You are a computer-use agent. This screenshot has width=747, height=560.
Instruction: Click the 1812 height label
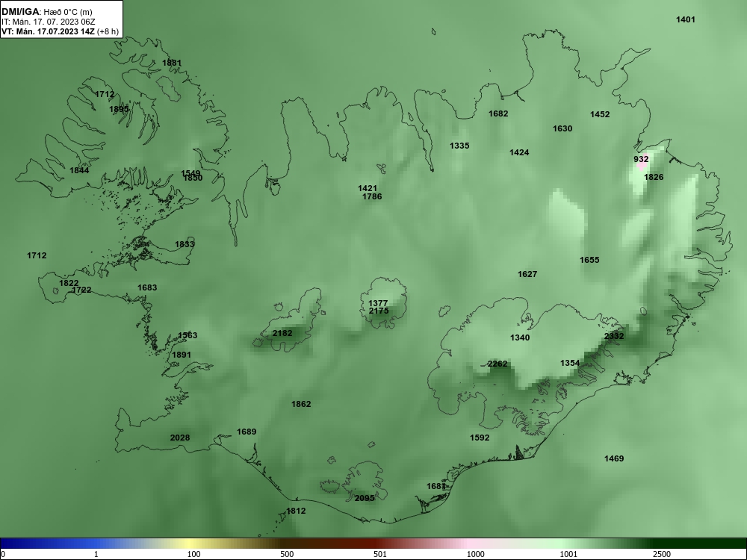pos(296,511)
